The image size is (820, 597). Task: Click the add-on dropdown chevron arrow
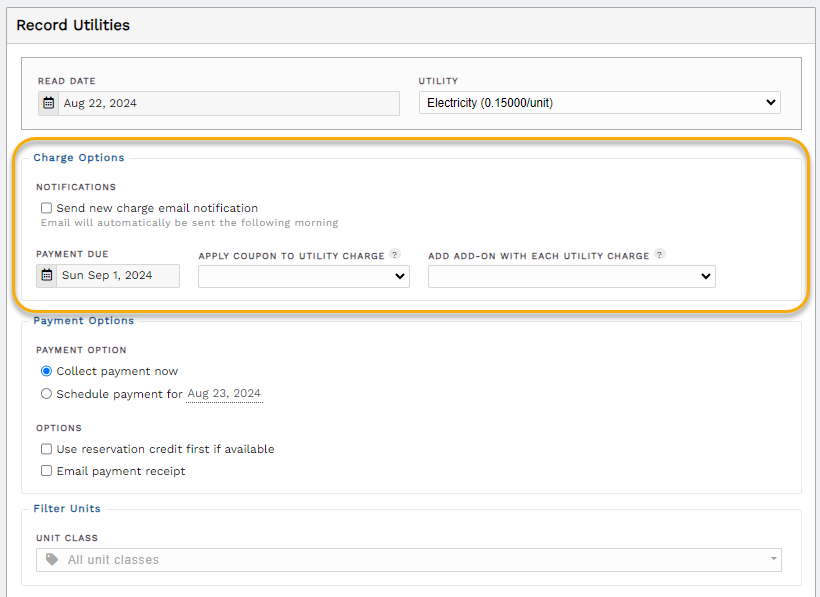coord(704,276)
